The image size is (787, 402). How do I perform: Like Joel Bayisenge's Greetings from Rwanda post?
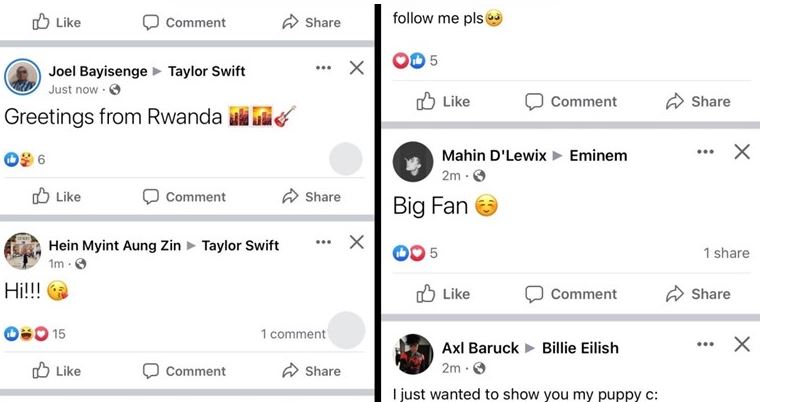coord(57,197)
